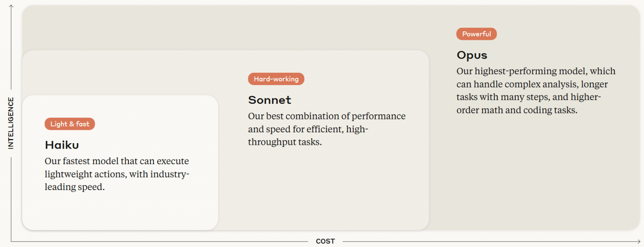This screenshot has width=644, height=247.
Task: Click the "can handle complex analysis, longer" line
Action: click(532, 84)
